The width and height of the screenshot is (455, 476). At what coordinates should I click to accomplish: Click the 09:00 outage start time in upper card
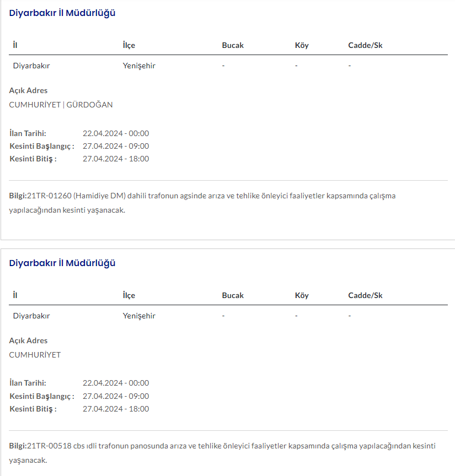click(116, 146)
